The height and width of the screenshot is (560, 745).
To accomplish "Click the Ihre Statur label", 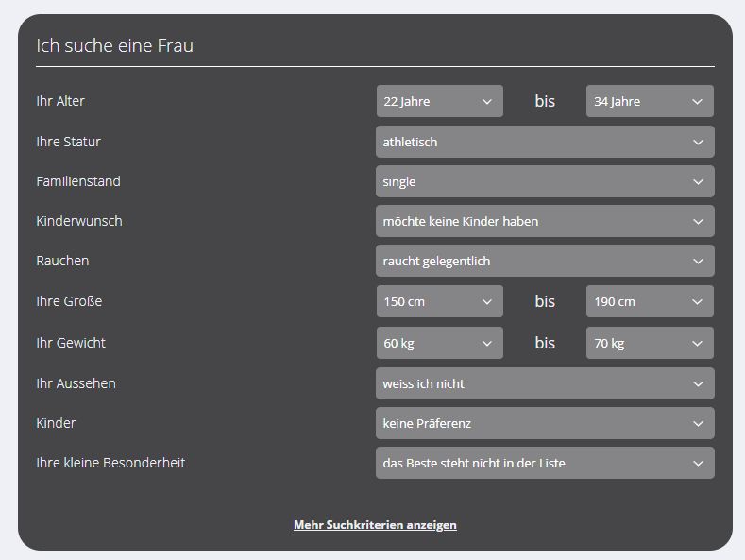I will tap(68, 142).
